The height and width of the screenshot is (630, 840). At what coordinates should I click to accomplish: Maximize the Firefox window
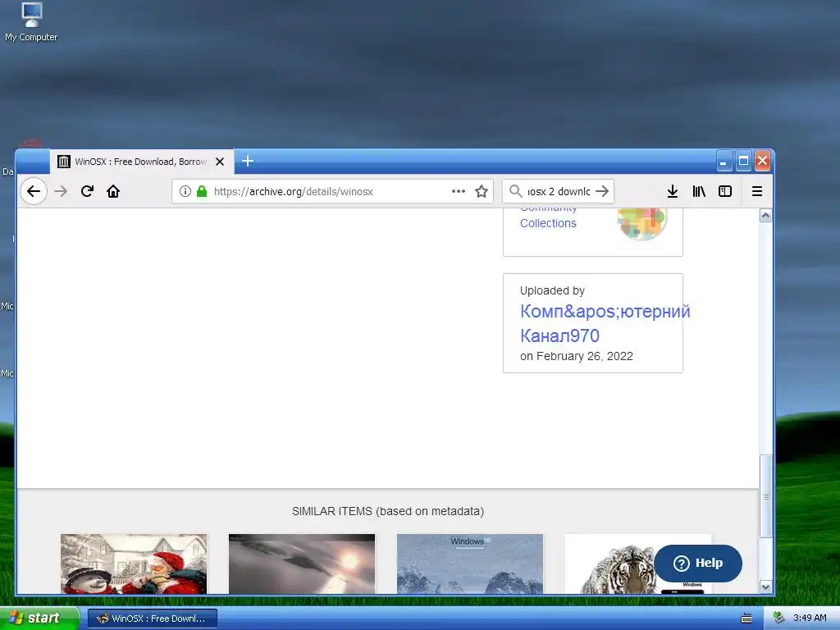[x=743, y=161]
